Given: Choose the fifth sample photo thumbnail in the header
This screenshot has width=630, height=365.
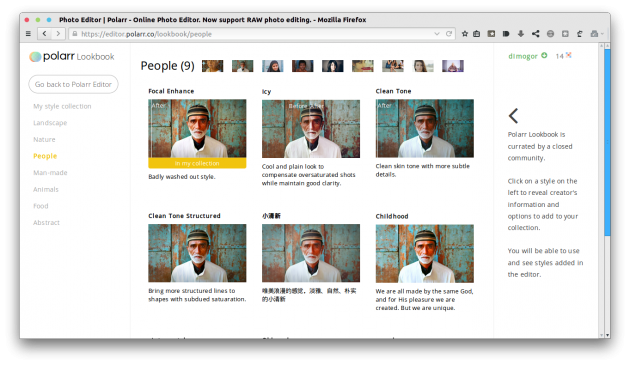Looking at the screenshot, I should [333, 66].
